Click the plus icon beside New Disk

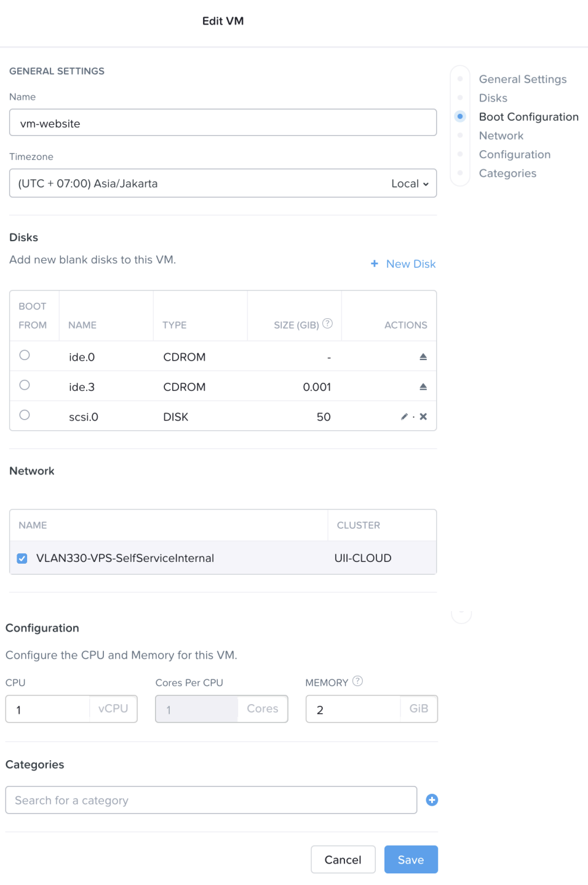point(375,264)
